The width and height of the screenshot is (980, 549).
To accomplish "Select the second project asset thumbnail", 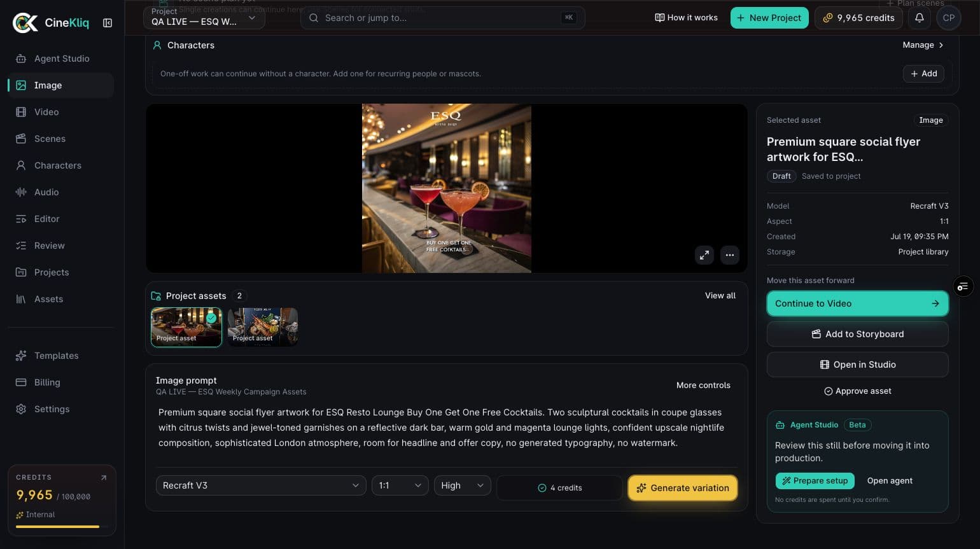I will pyautogui.click(x=263, y=327).
